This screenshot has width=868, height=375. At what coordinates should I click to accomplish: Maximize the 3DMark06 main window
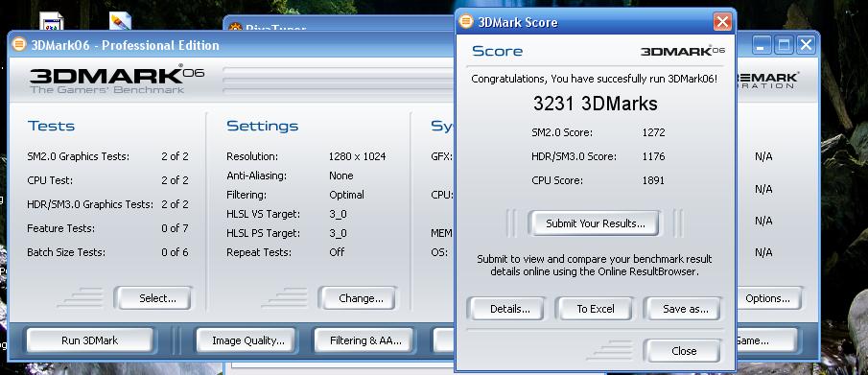pos(784,45)
